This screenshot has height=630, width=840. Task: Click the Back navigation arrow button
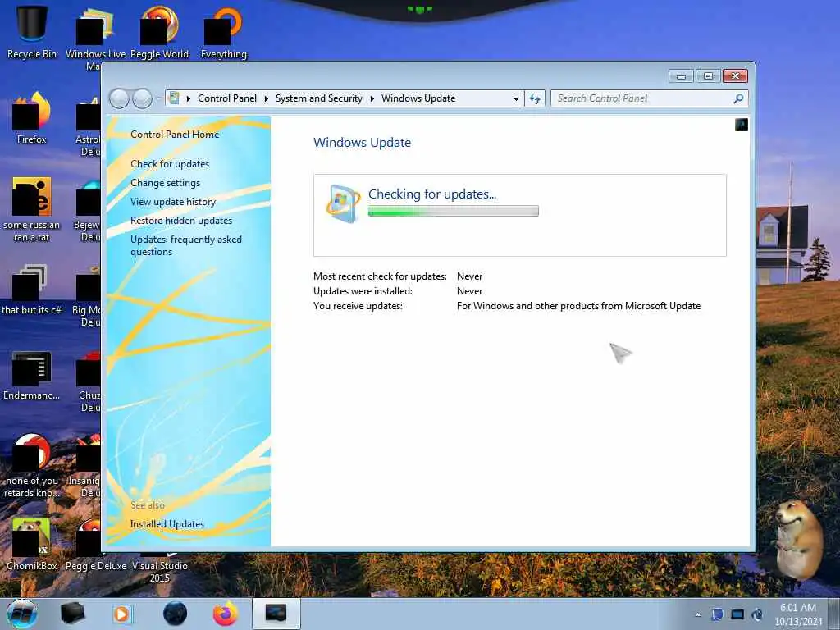point(119,98)
